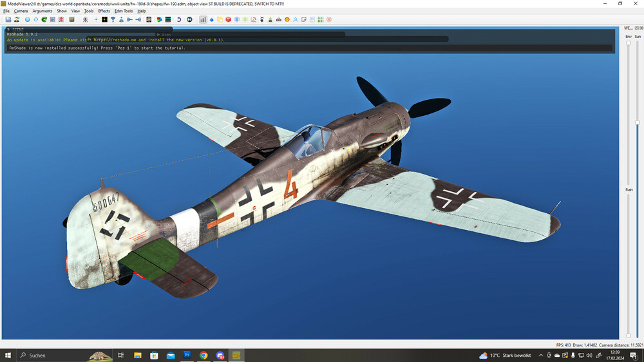Image resolution: width=644 pixels, height=362 pixels.
Task: Click the small blue hexagon toolbar icon
Action: [x=211, y=19]
